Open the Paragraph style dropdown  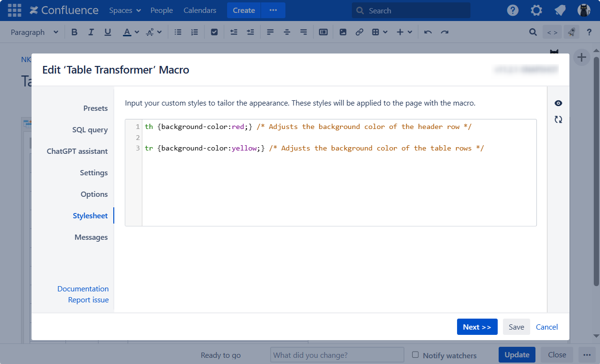(34, 32)
